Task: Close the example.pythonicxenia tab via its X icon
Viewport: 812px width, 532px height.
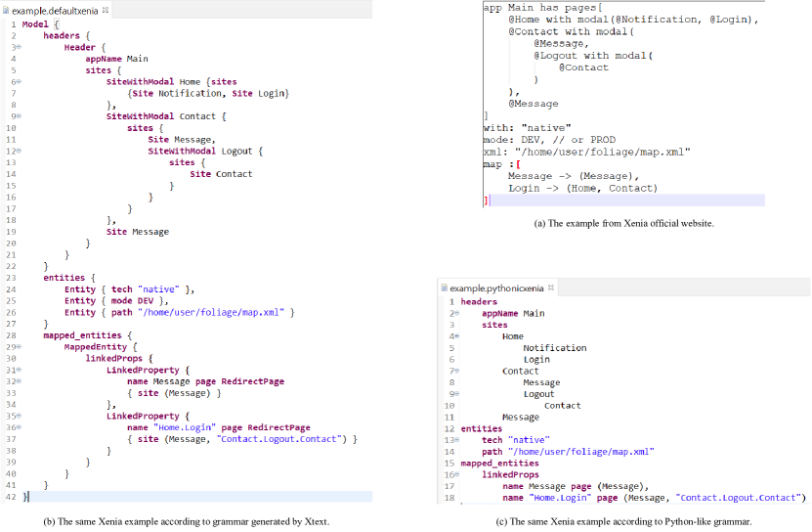Action: coord(551,288)
